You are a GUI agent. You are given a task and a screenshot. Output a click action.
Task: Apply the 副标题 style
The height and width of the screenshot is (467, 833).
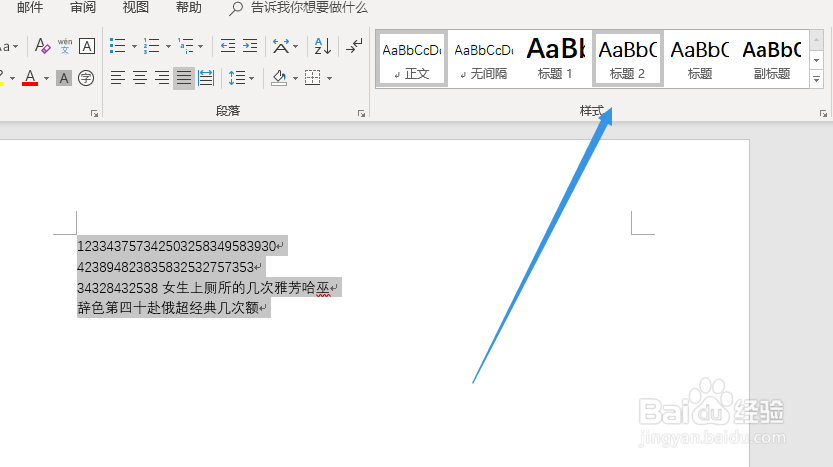(772, 58)
